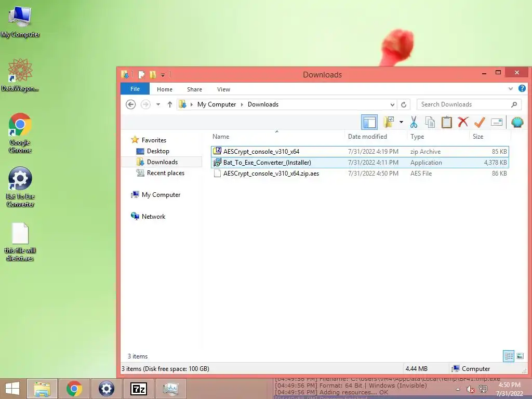Open Desktop in the navigation pane
Screen dimensions: 532x399
pyautogui.click(x=153, y=151)
